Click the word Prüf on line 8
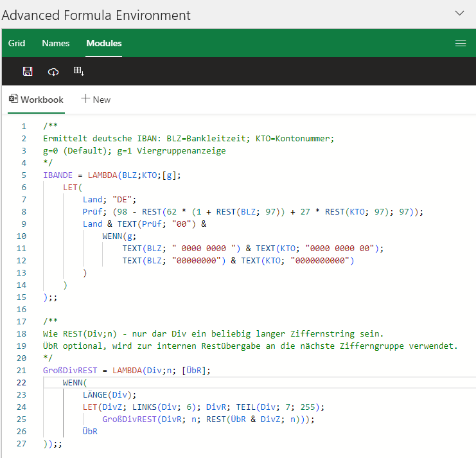 pyautogui.click(x=93, y=211)
